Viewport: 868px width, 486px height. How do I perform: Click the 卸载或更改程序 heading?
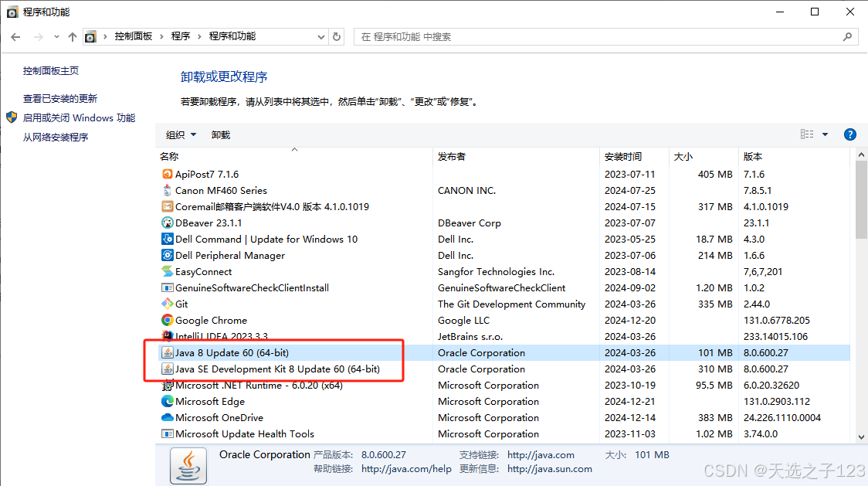click(224, 77)
